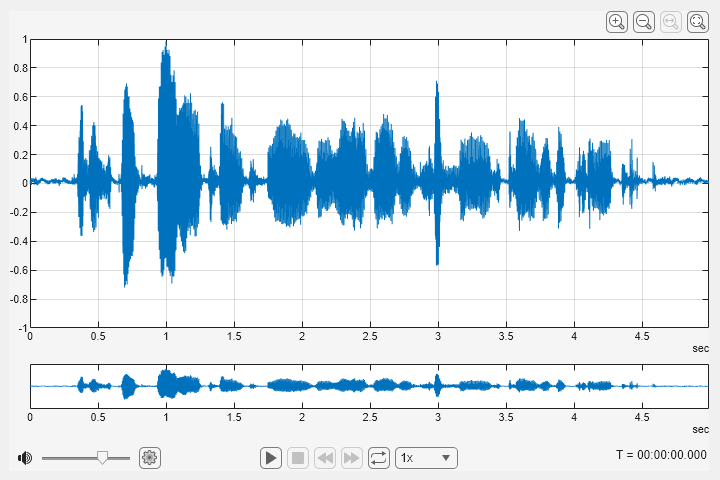Click the zoom in magnifier icon
The width and height of the screenshot is (720, 480).
pos(617,21)
